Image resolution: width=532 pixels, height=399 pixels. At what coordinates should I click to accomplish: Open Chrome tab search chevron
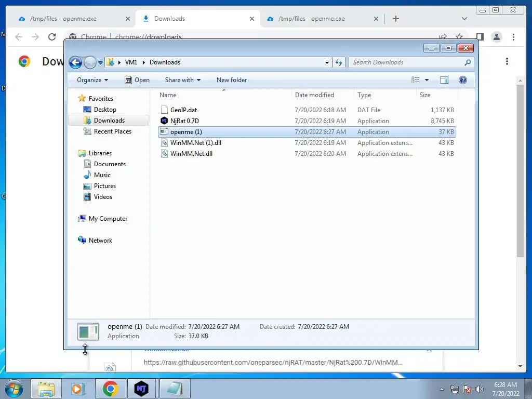tap(464, 19)
